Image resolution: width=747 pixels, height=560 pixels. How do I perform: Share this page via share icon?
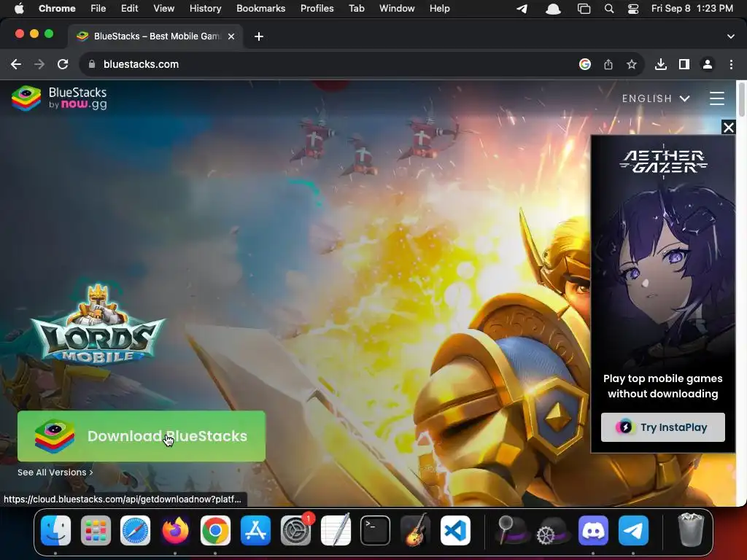[608, 64]
